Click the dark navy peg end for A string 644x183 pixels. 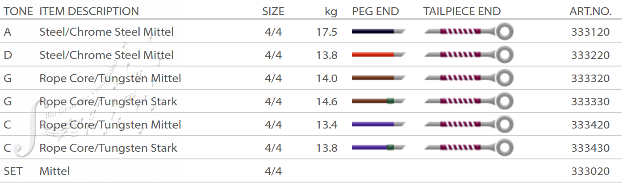click(378, 32)
